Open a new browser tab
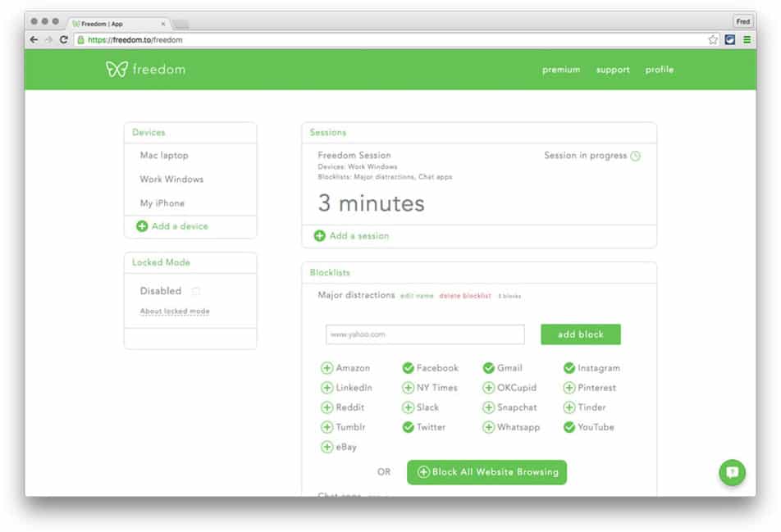 pyautogui.click(x=180, y=24)
